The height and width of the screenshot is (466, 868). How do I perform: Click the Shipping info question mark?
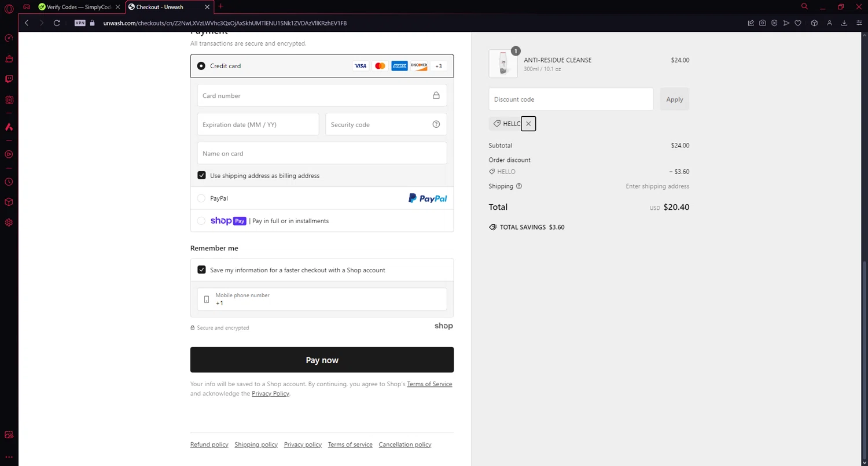(519, 186)
